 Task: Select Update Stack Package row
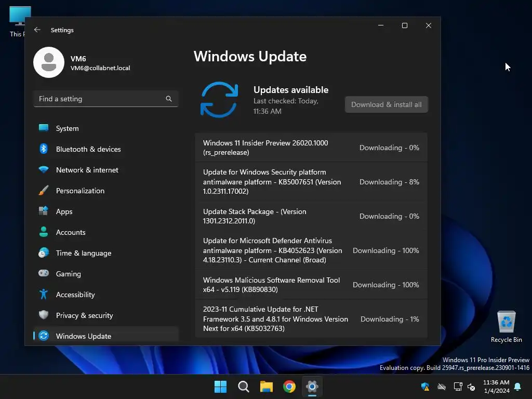point(311,216)
